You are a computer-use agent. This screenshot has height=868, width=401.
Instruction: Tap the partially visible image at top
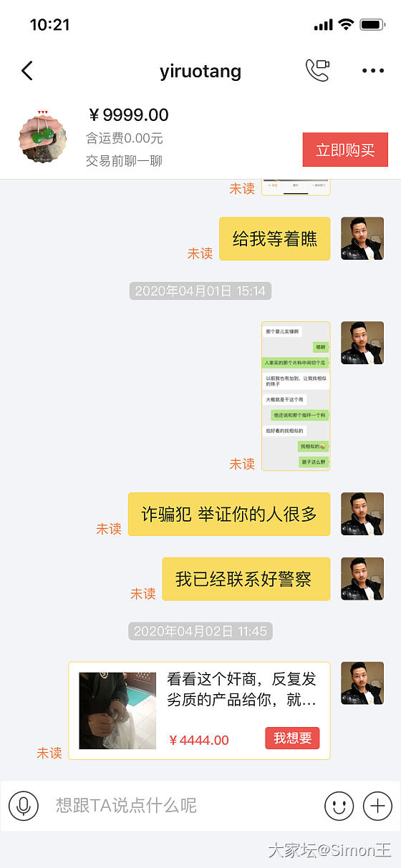(296, 187)
